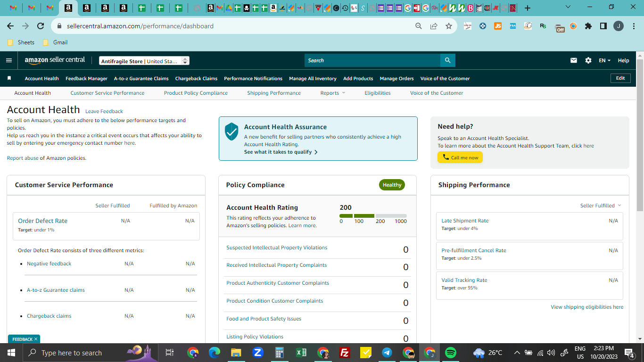Open the Chrome tab search chevron

coord(568,7)
